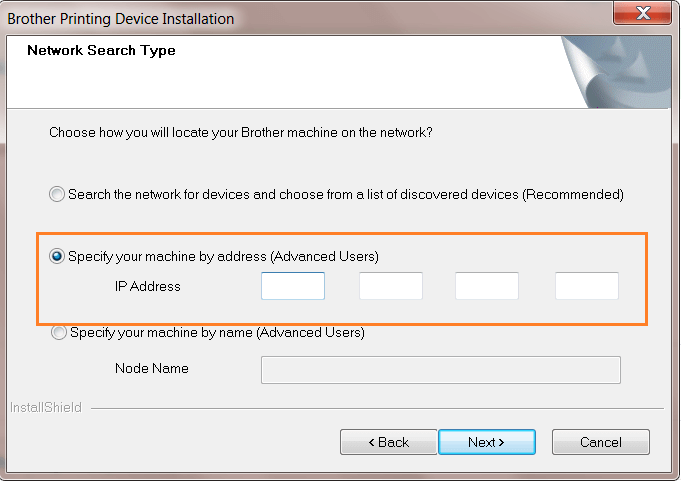The image size is (681, 481).
Task: Choose 'Specify your machine by address' radio
Action: (58, 256)
